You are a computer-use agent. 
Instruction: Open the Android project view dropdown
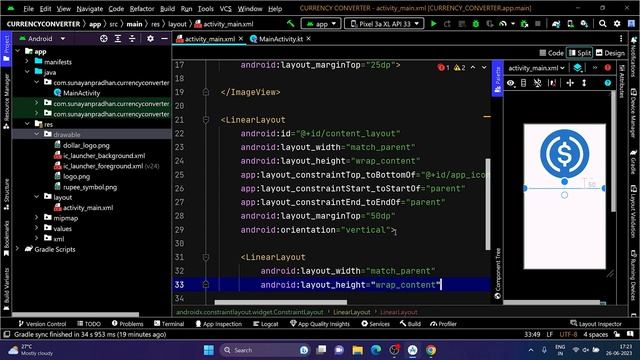(42, 38)
